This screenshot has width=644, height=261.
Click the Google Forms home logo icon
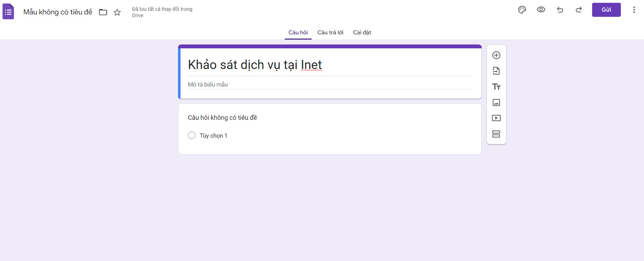tap(8, 12)
